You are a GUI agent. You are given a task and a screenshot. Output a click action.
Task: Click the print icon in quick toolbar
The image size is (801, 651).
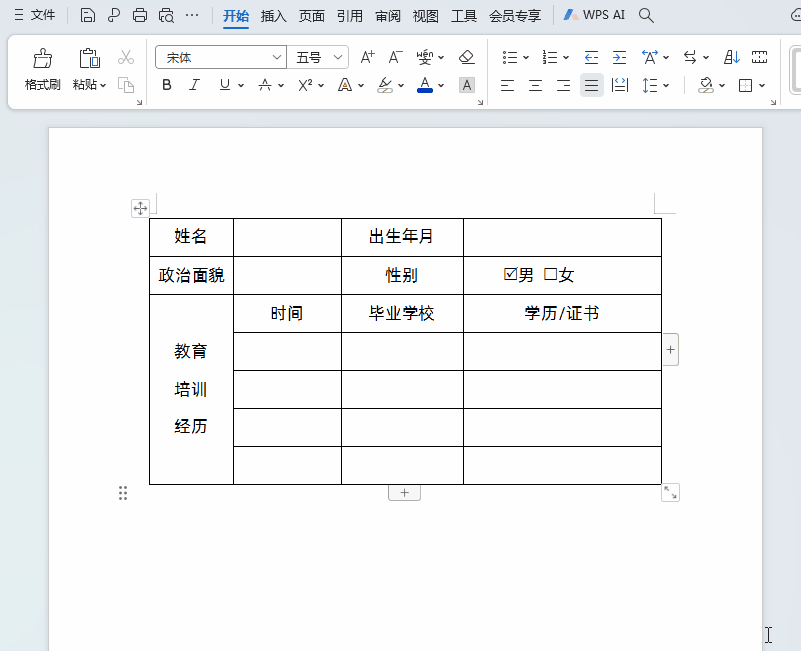pyautogui.click(x=140, y=15)
